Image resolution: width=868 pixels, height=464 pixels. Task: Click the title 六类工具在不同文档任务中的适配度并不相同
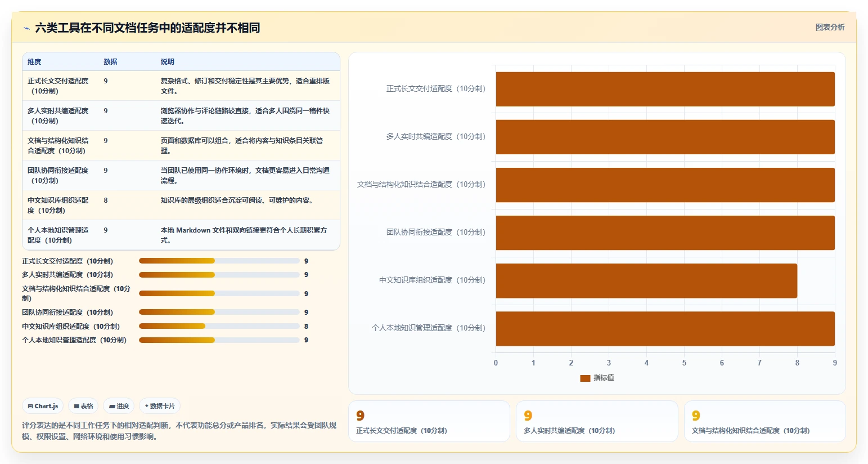[147, 28]
